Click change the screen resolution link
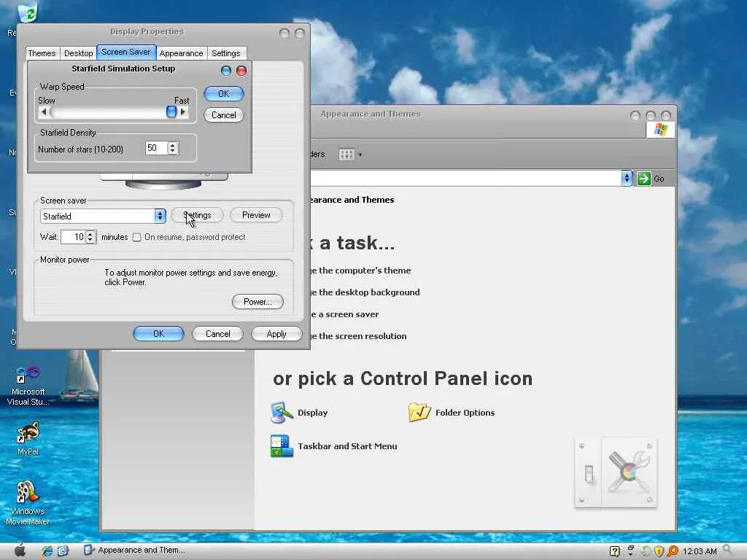 point(359,336)
